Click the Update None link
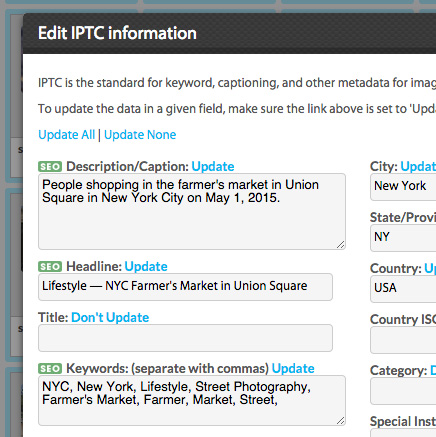Image resolution: width=436 pixels, height=437 pixels. (x=140, y=135)
